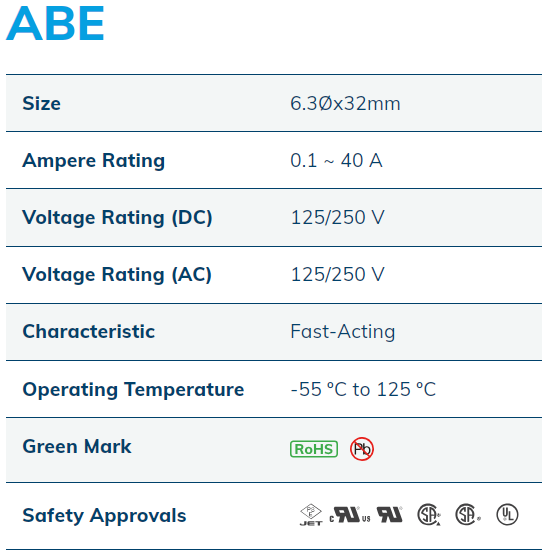Click the Safety Approvals label
The width and height of the screenshot is (548, 556).
click(x=104, y=516)
